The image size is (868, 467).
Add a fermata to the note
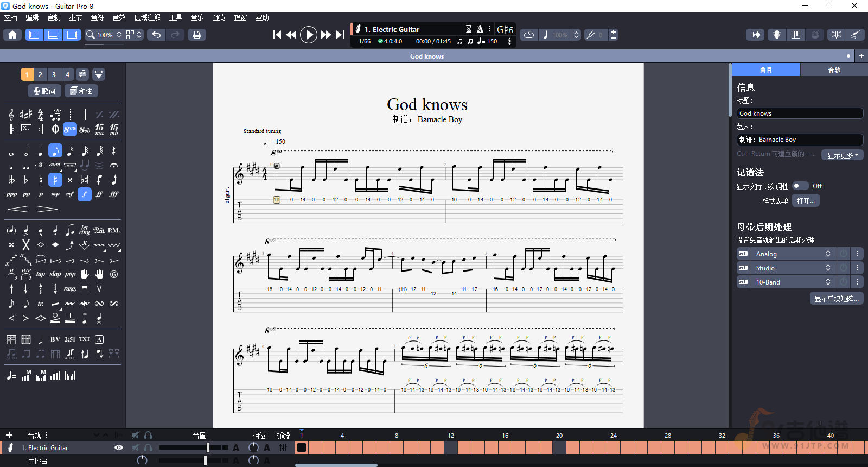pyautogui.click(x=114, y=165)
